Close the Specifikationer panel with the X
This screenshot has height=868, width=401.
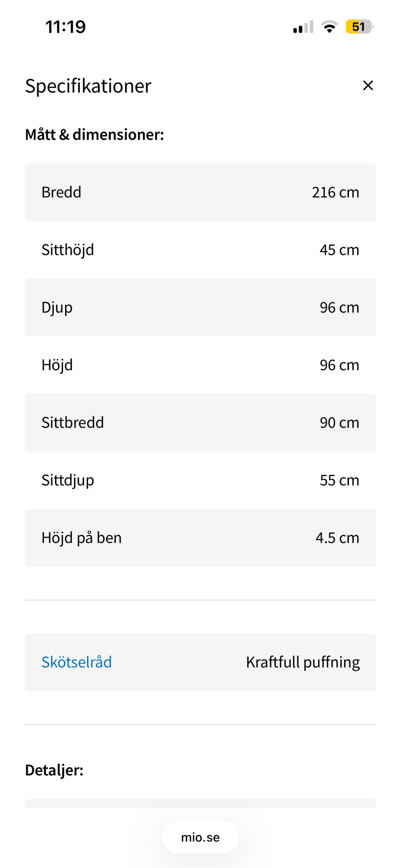(x=368, y=86)
